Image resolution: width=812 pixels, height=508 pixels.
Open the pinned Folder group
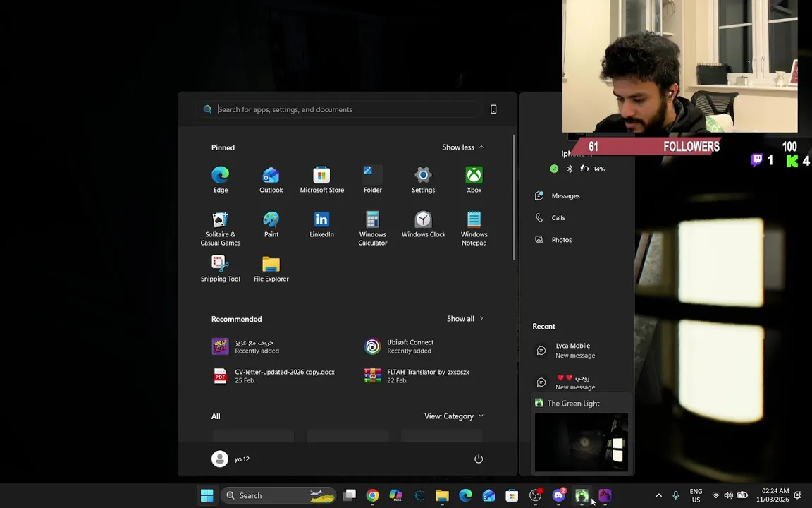tap(372, 180)
